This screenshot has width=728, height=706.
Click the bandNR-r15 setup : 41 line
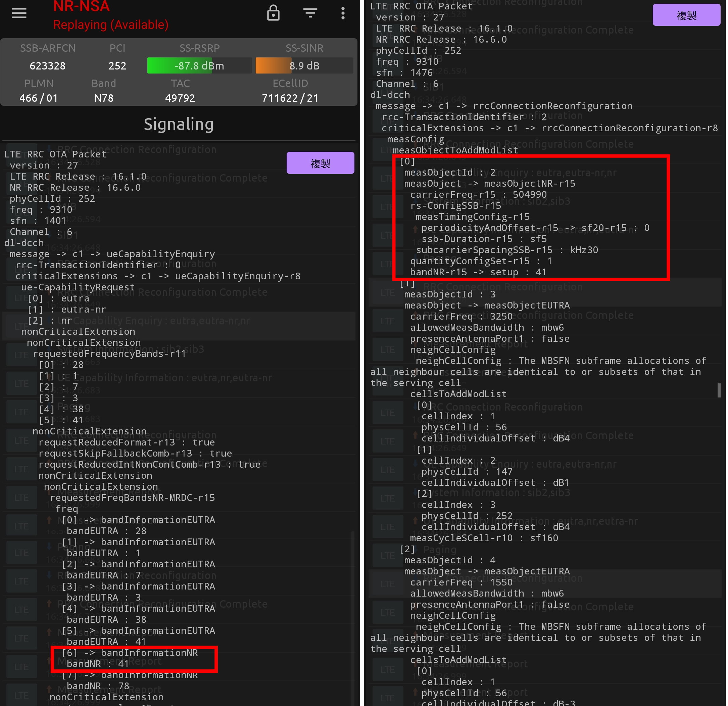pos(478,272)
